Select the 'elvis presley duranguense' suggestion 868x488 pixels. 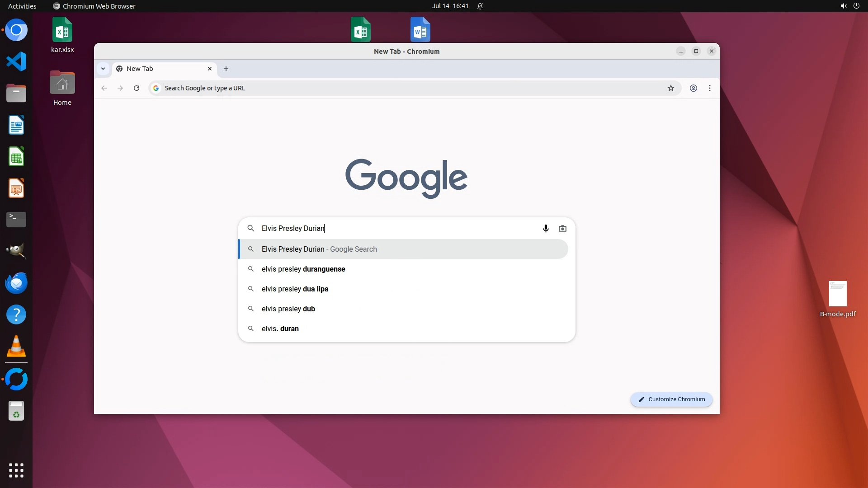point(303,269)
